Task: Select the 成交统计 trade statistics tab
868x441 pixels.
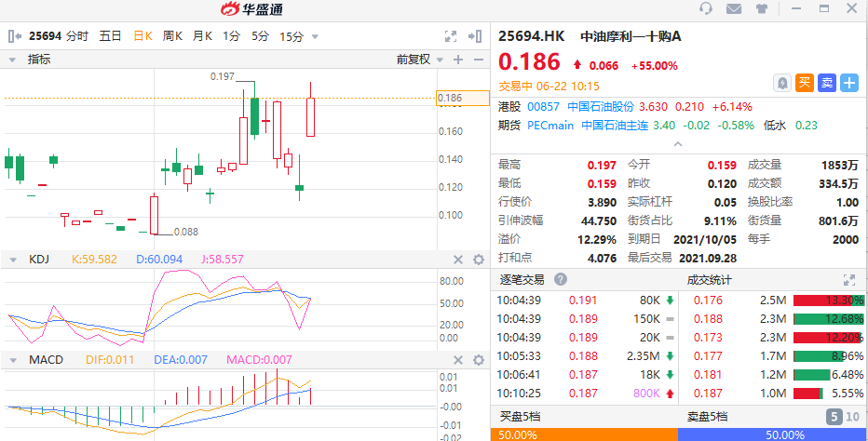Action: pyautogui.click(x=709, y=279)
